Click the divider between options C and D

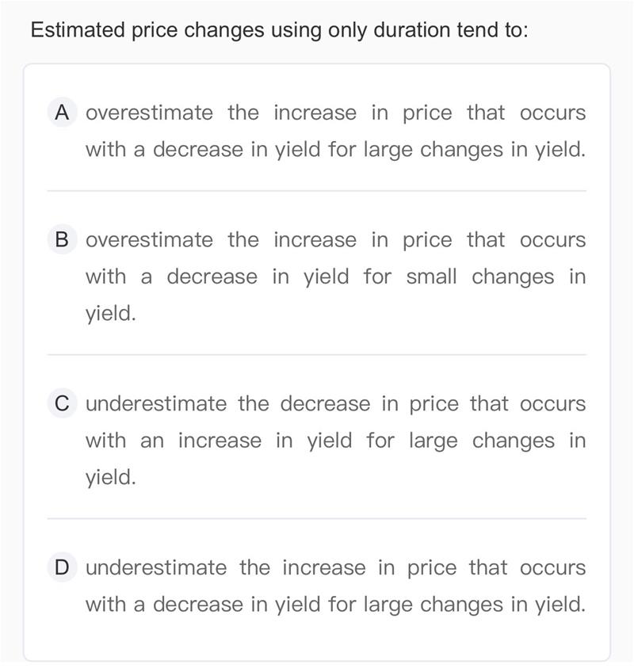[317, 518]
